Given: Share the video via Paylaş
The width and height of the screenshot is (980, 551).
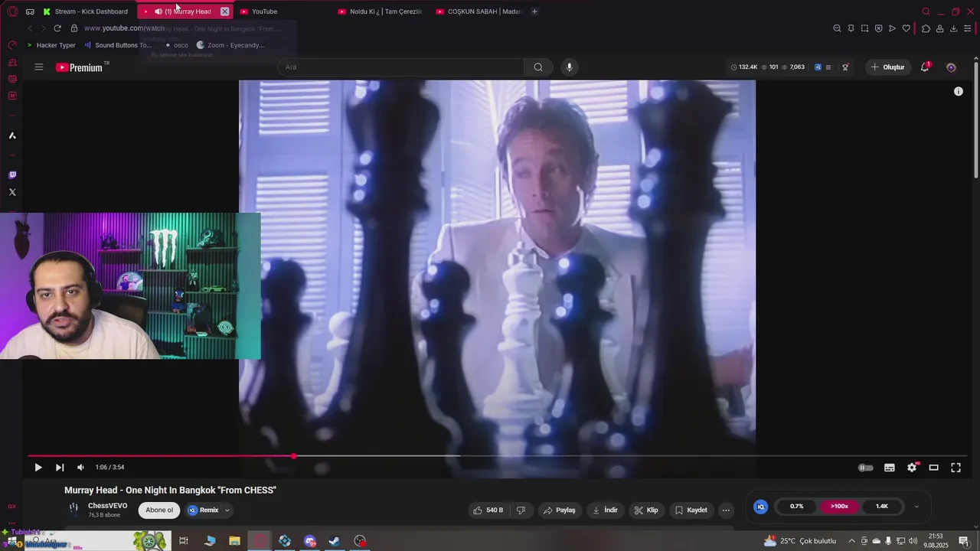Looking at the screenshot, I should click(x=559, y=510).
